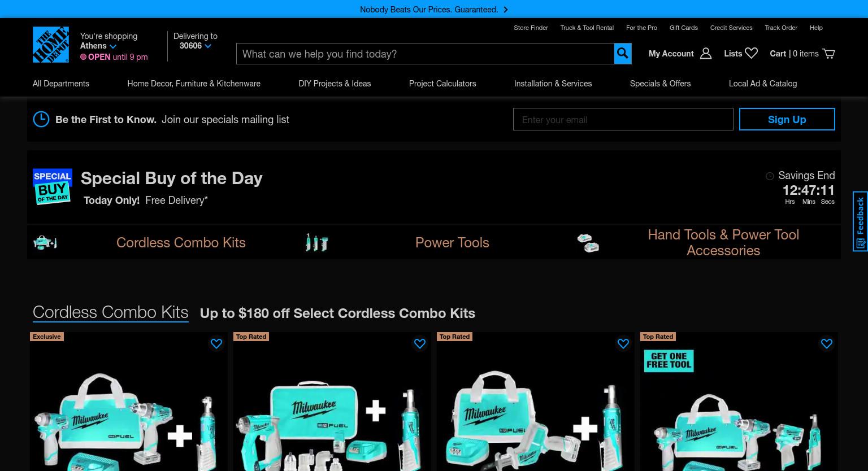
Task: Click the Cordless Combo Kits category thumbnail
Action: (x=45, y=243)
